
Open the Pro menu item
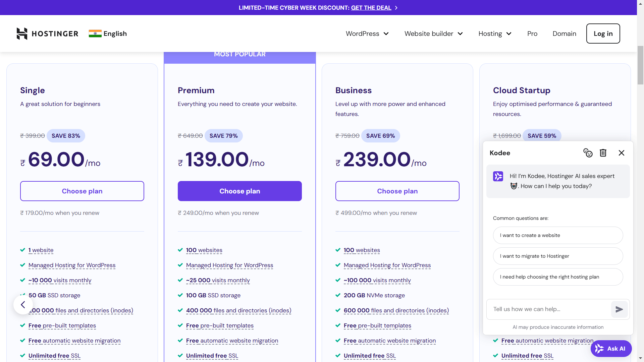(532, 34)
